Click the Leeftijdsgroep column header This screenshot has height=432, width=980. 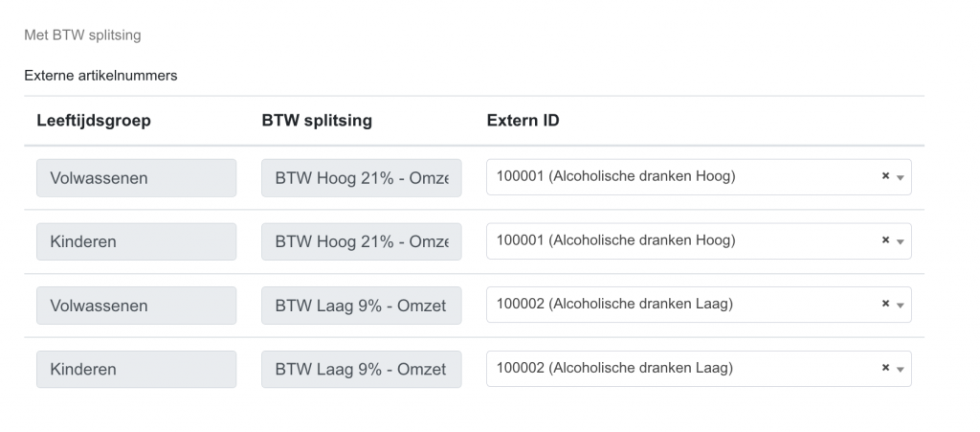[x=94, y=121]
